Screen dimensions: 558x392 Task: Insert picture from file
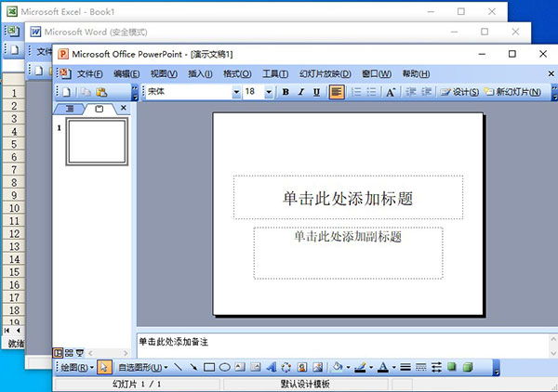click(x=318, y=367)
